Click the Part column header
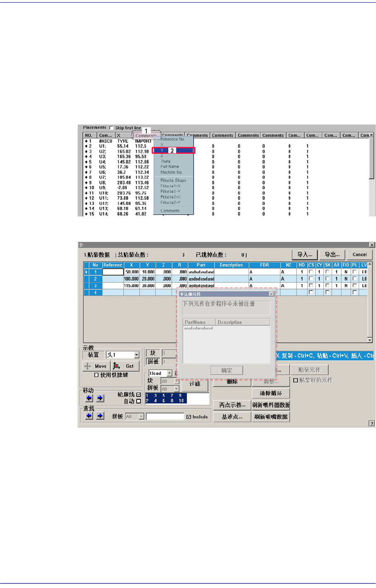This screenshot has width=376, height=588. coord(201,265)
